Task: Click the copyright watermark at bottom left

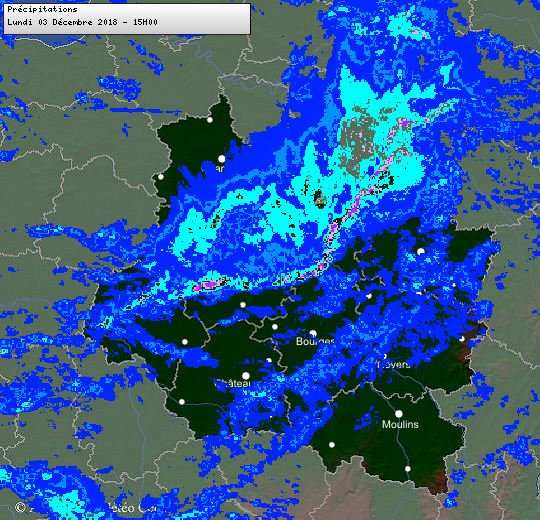Action: pos(85,508)
